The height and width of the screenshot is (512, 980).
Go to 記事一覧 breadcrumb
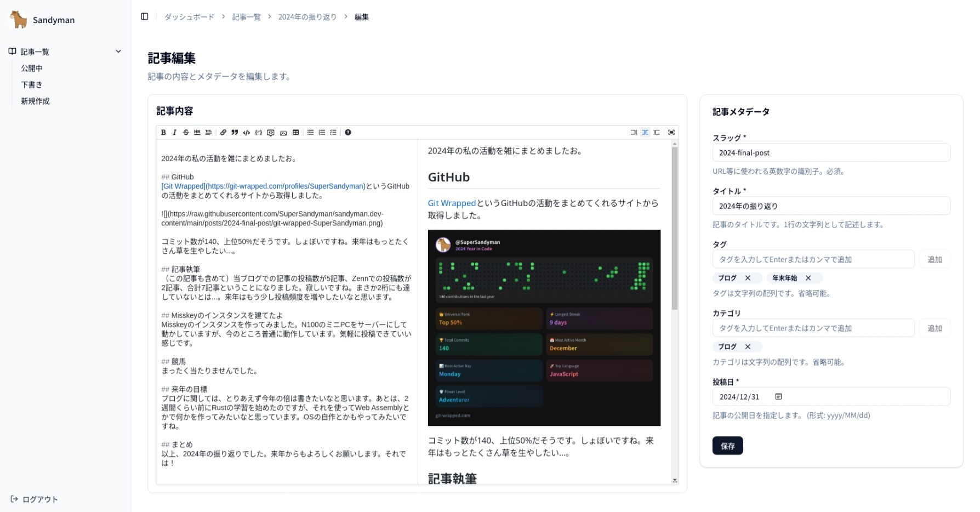(x=246, y=17)
